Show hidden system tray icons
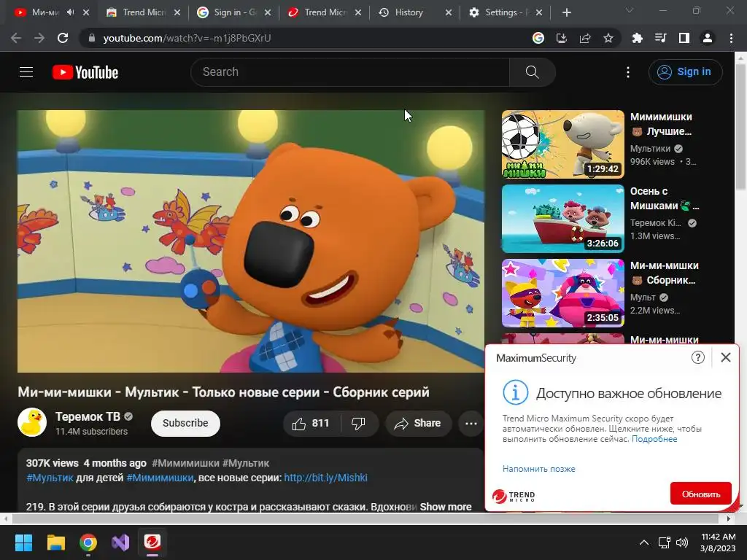Viewport: 747px width, 560px height. (x=643, y=542)
